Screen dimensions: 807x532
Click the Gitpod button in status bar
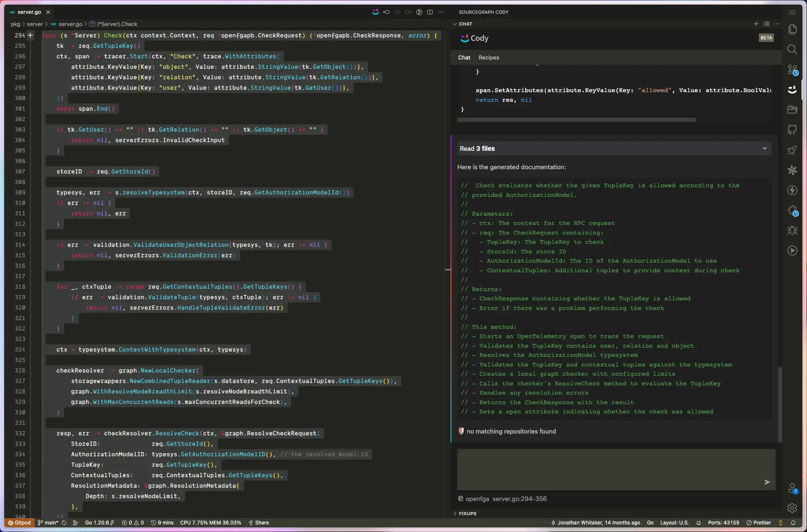click(20, 522)
